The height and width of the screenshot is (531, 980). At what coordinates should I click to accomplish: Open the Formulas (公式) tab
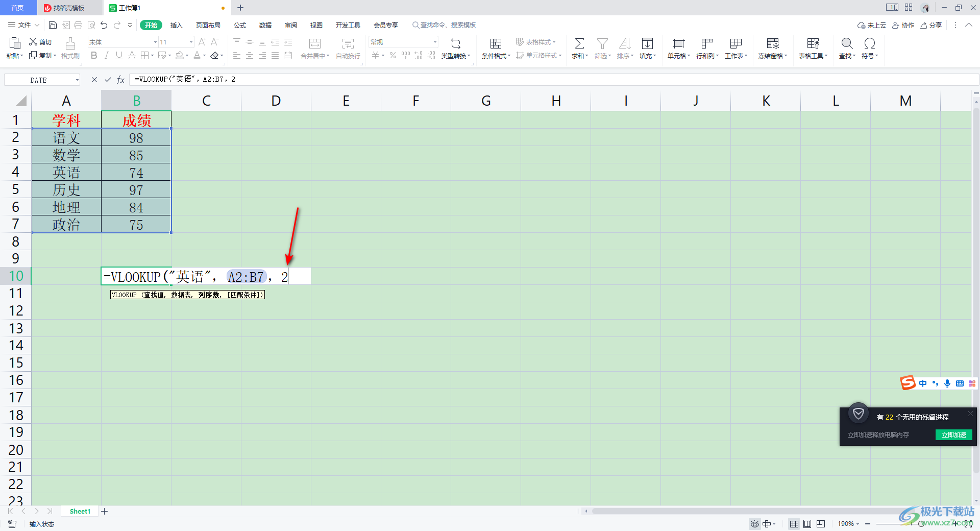coord(240,25)
